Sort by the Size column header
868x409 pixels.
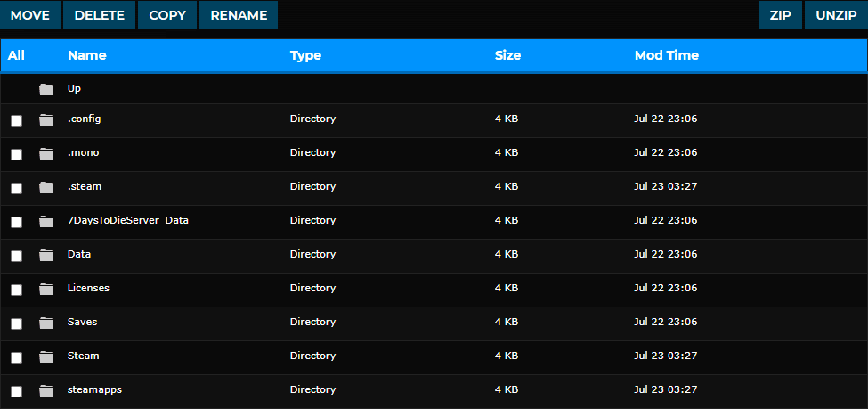(507, 55)
